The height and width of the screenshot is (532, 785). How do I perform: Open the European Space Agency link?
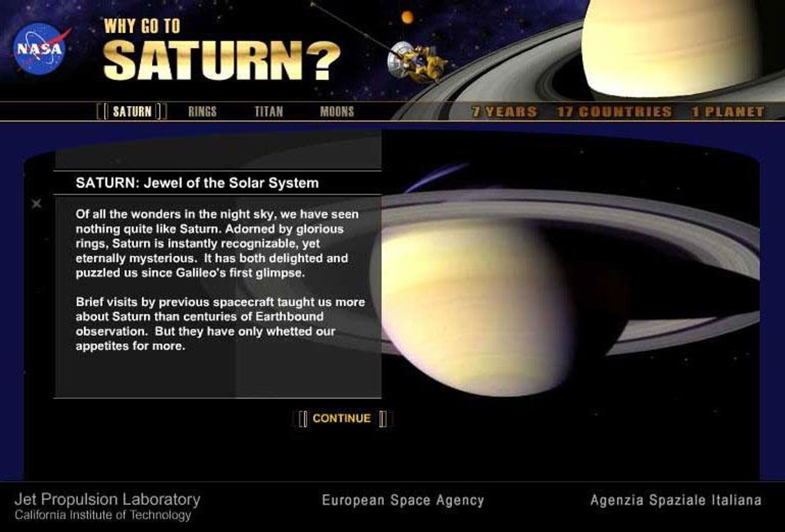(402, 500)
